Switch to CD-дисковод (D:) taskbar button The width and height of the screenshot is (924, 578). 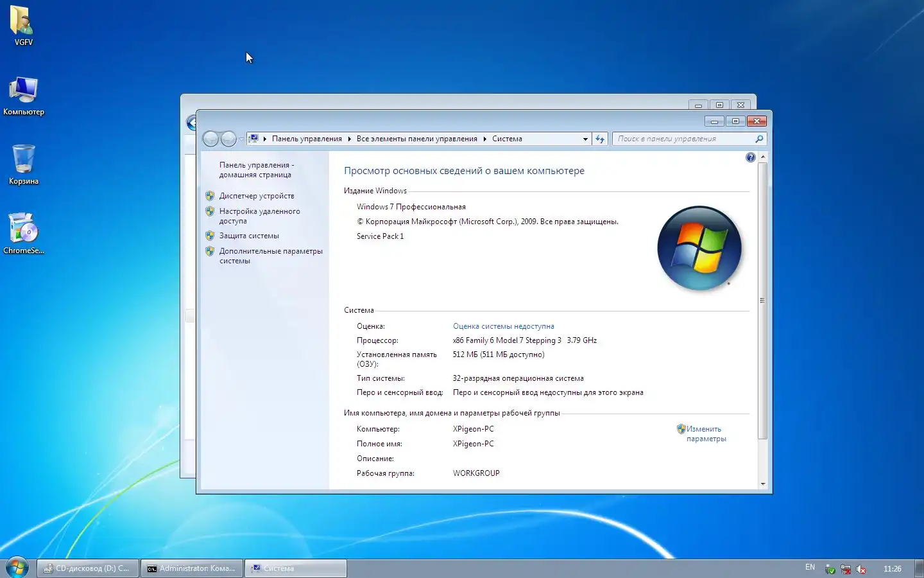click(x=88, y=568)
